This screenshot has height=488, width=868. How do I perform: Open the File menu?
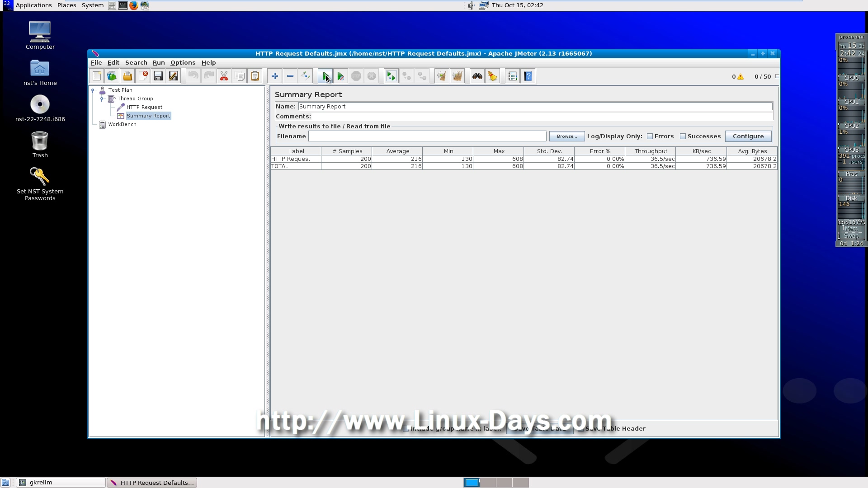tap(96, 63)
